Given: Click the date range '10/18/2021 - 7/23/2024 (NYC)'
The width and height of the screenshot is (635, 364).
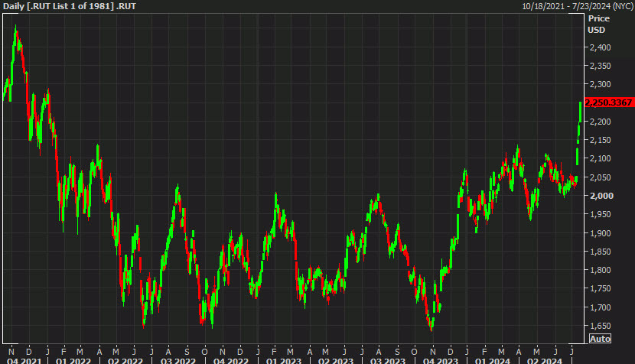Looking at the screenshot, I should 578,6.
